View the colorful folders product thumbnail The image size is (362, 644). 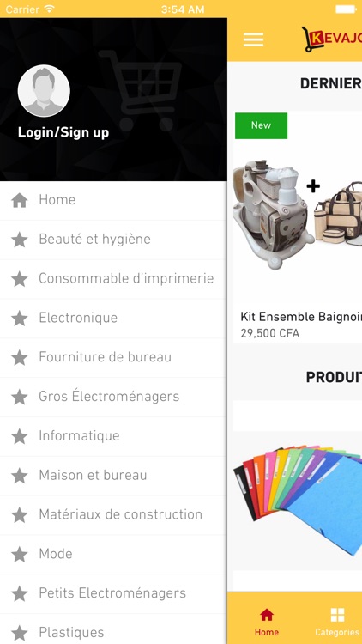pyautogui.click(x=298, y=499)
